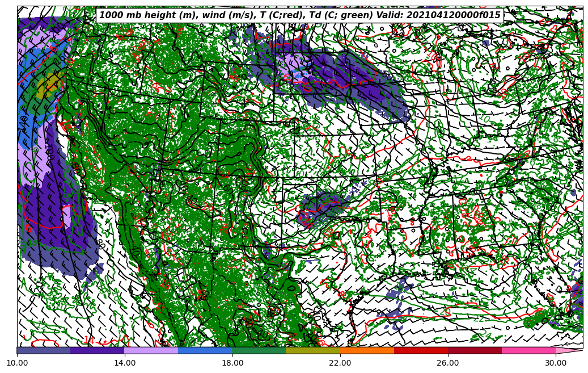Select the lavender colorbar segment
Image resolution: width=588 pixels, height=373 pixels.
click(151, 351)
